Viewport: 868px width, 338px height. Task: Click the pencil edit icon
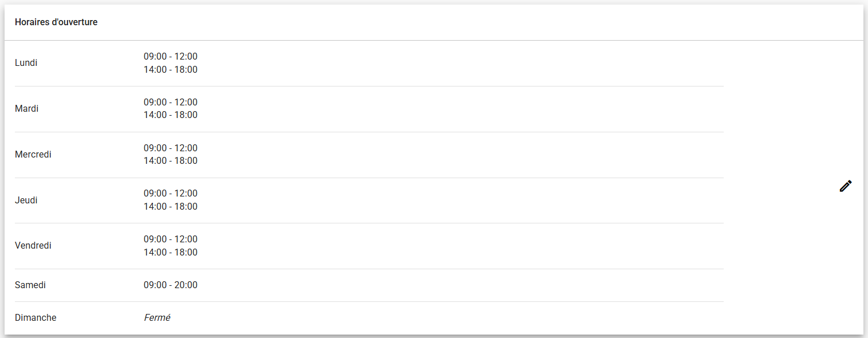tap(846, 186)
